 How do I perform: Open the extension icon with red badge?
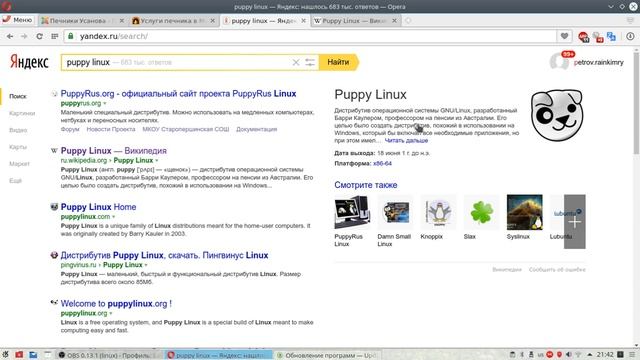[x=598, y=37]
